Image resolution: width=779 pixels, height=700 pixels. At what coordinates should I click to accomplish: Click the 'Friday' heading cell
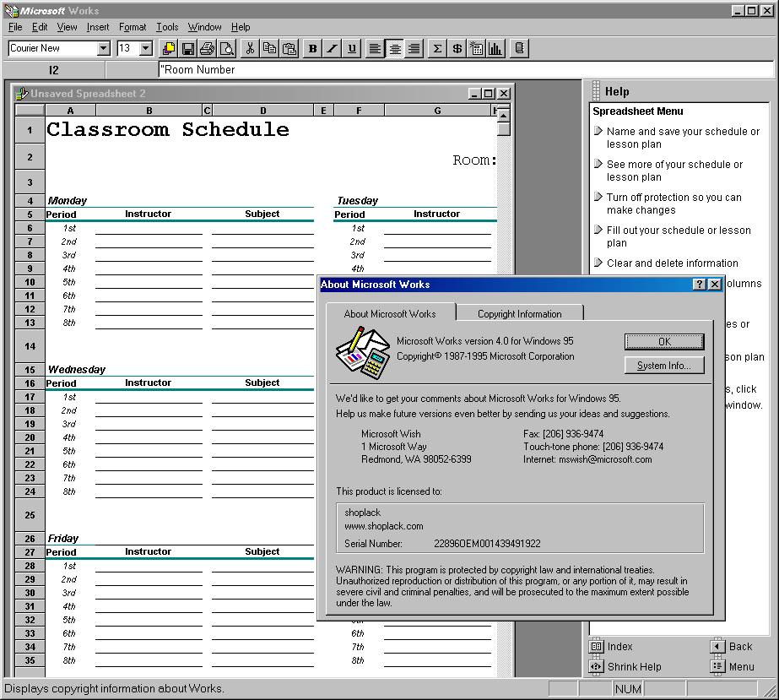[x=63, y=539]
